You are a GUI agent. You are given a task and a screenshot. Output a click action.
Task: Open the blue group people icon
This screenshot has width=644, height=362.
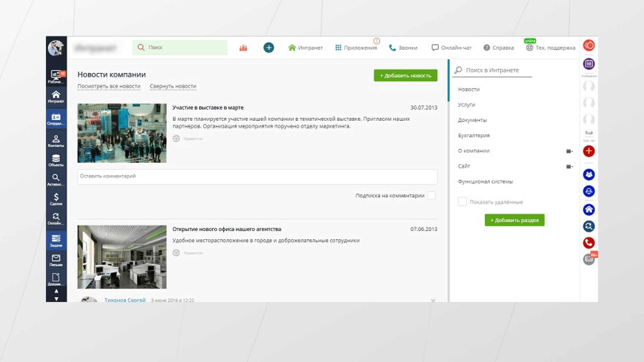589,175
